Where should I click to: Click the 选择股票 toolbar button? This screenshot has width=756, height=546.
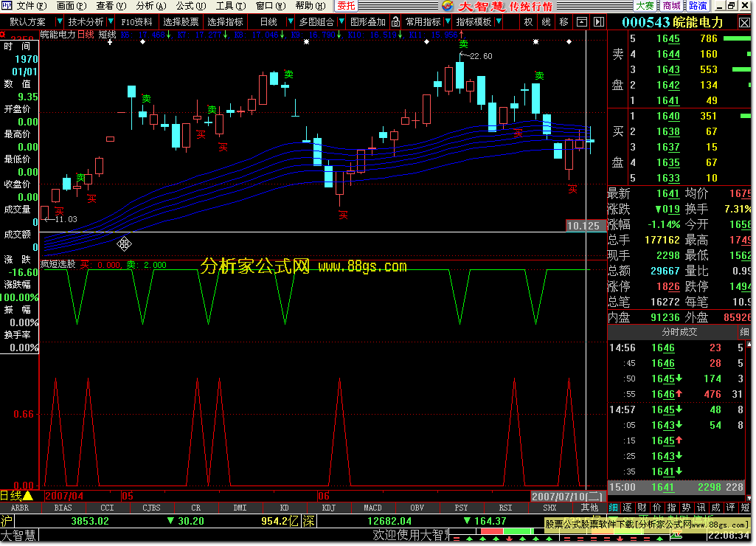tap(181, 21)
